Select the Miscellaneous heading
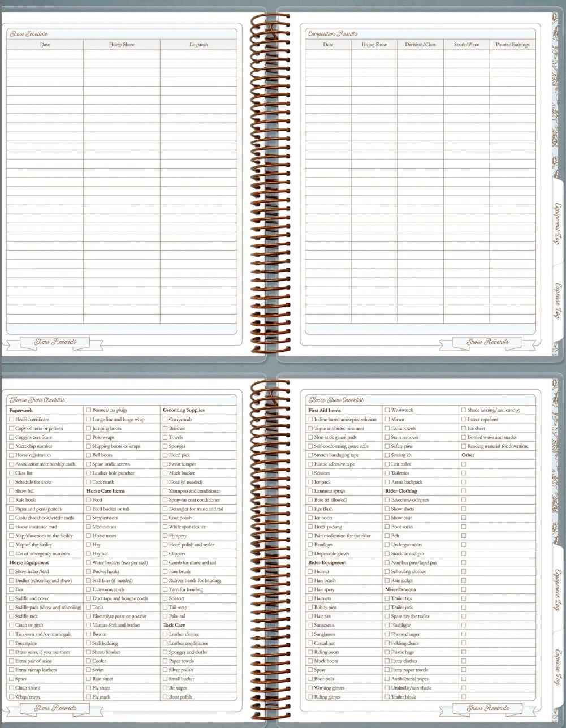 click(400, 589)
